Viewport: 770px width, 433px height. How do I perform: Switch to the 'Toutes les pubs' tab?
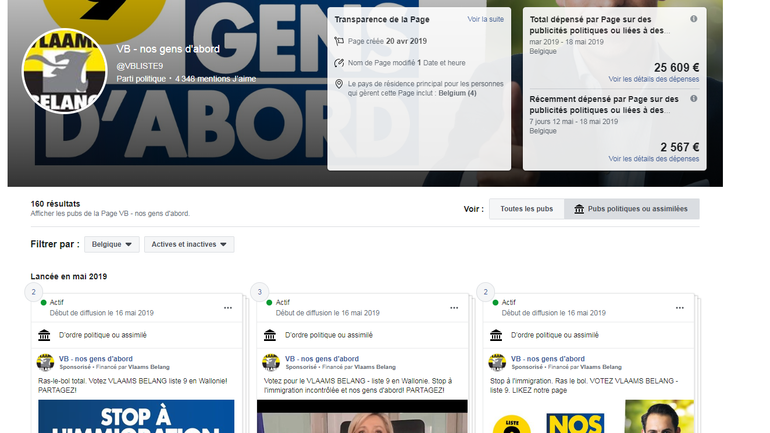click(525, 209)
